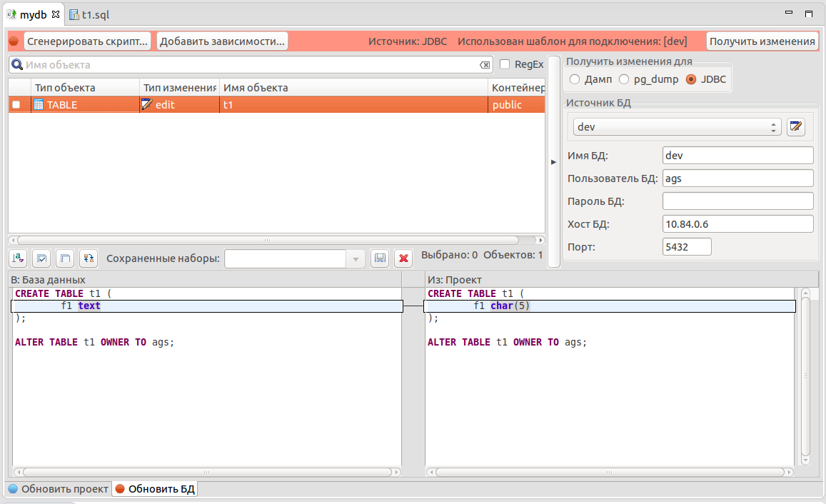Sort by Контейнер column header

point(517,87)
